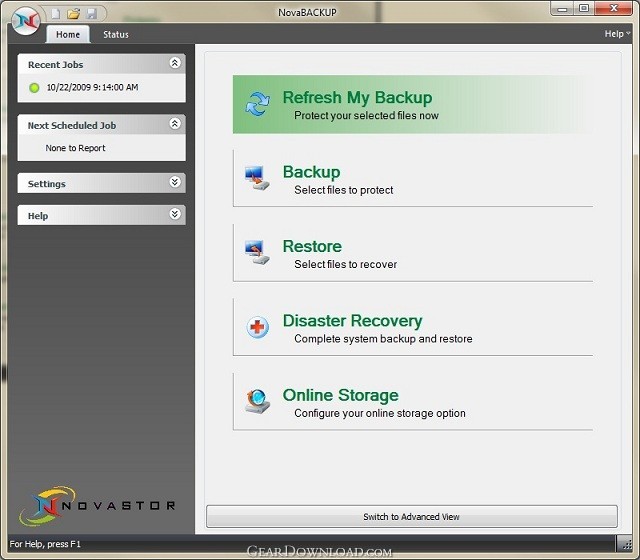Switch to the Home tab

point(68,34)
